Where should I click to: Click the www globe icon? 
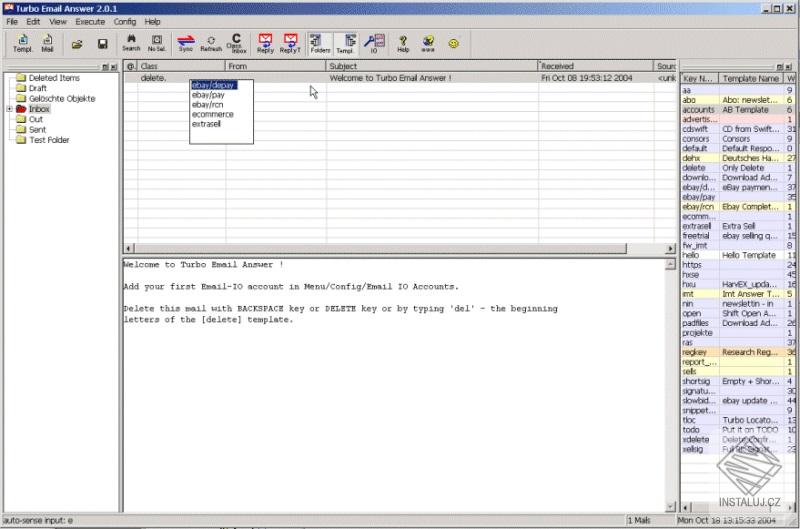coord(428,43)
